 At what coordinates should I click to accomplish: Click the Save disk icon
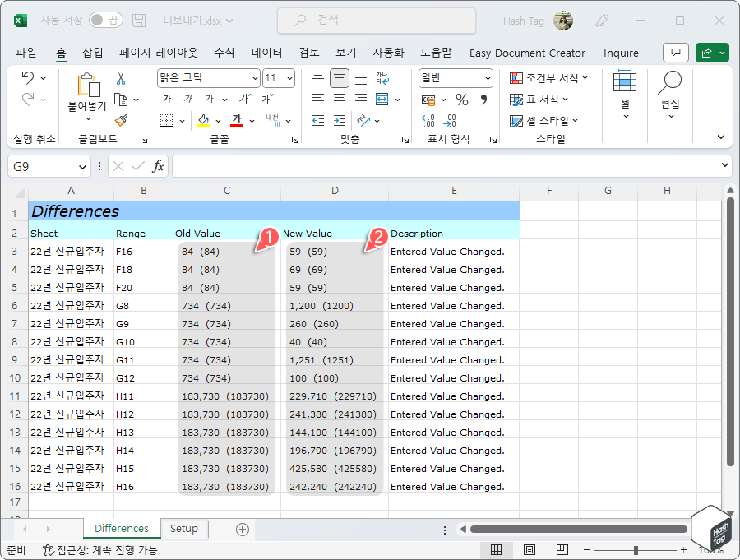click(139, 21)
